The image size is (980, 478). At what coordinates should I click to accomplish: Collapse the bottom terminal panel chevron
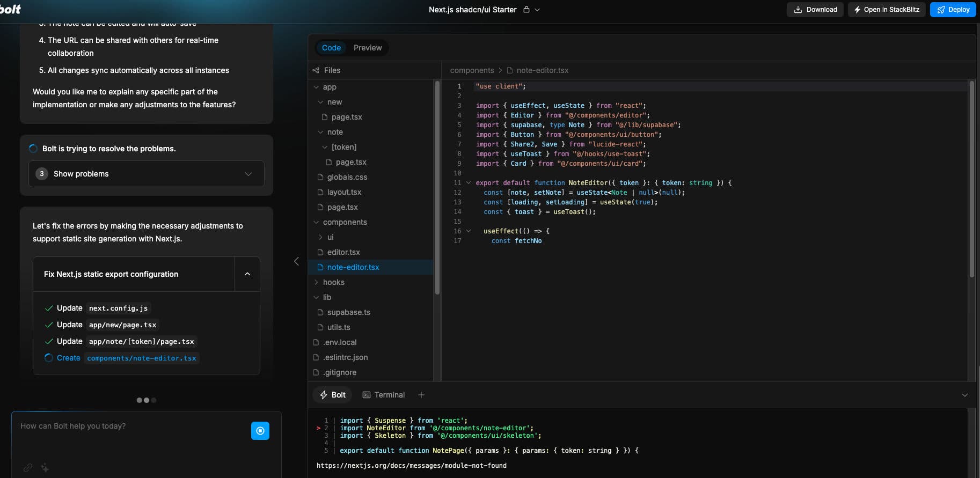(x=964, y=395)
